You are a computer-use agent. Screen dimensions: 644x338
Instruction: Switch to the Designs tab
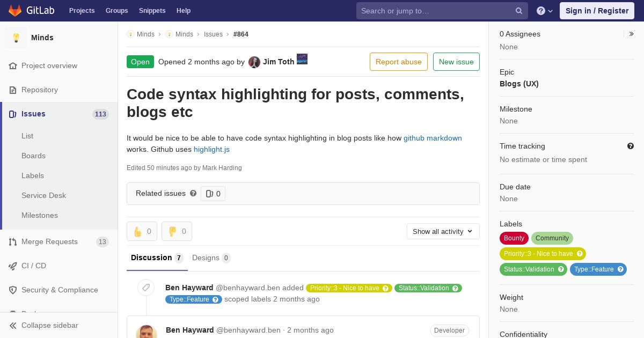click(211, 258)
